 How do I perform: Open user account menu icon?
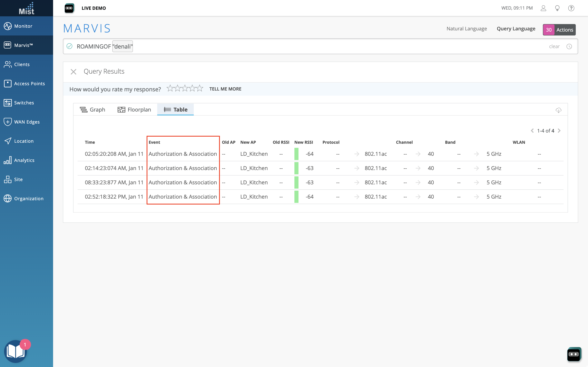[x=543, y=8]
